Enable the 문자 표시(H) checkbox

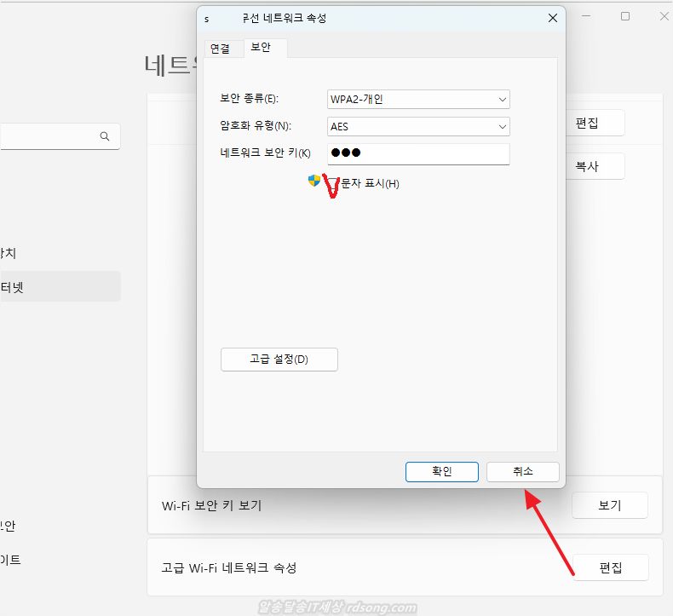pos(333,183)
